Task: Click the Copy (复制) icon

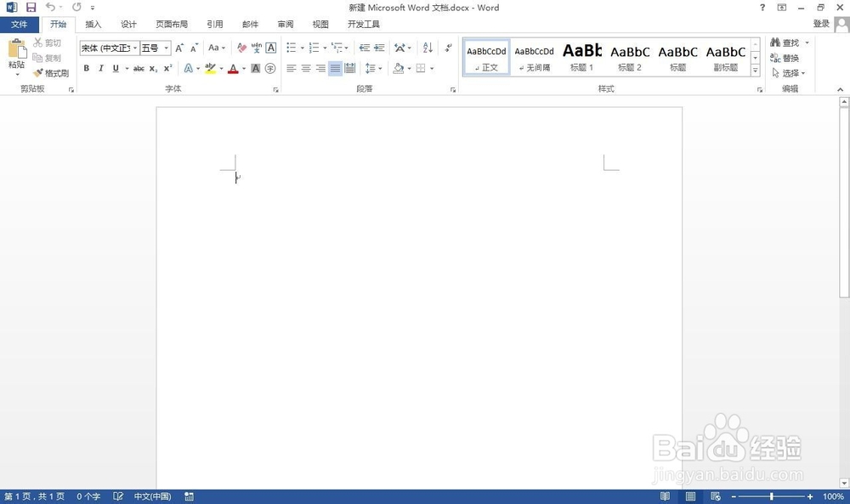Action: [37, 58]
